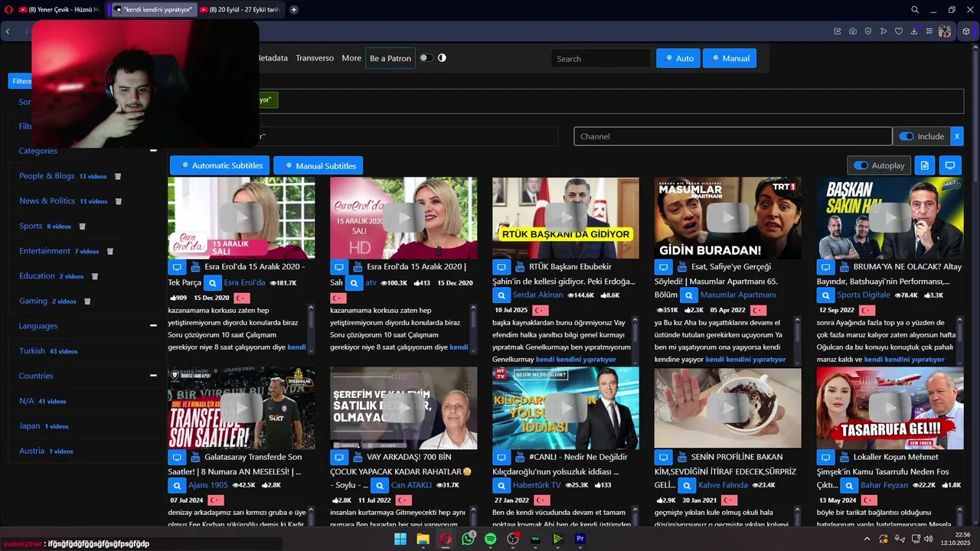Clear channel filter with X button
This screenshot has height=551, width=980.
coord(956,136)
